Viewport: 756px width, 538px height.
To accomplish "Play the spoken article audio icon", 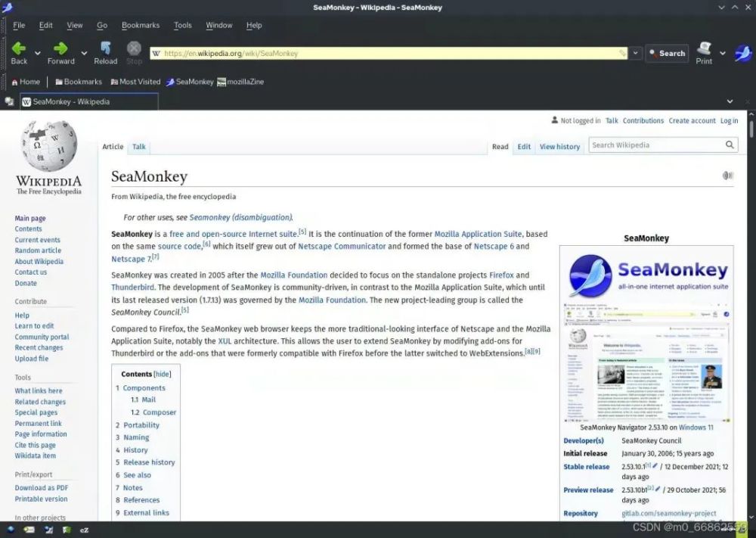I will pos(727,175).
